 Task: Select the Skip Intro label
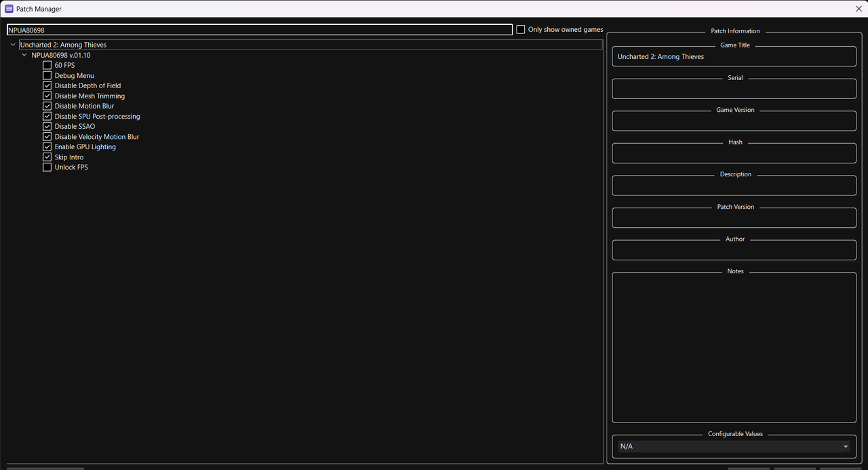click(69, 157)
